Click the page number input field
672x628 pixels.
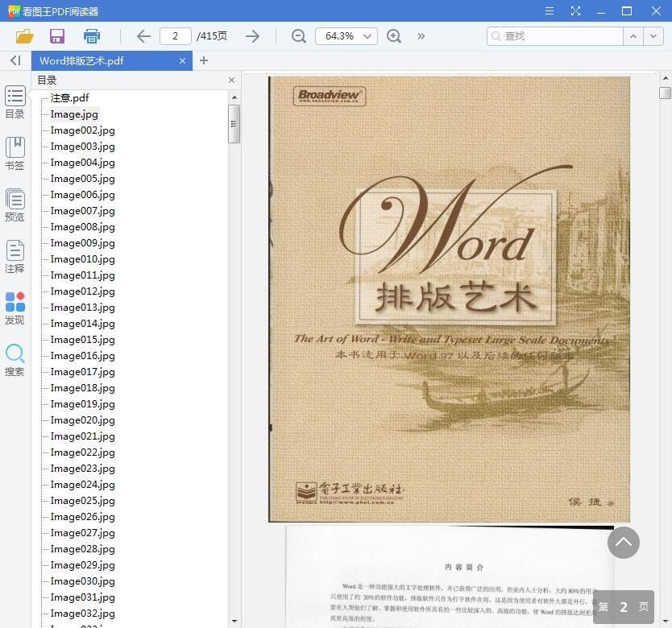[176, 36]
